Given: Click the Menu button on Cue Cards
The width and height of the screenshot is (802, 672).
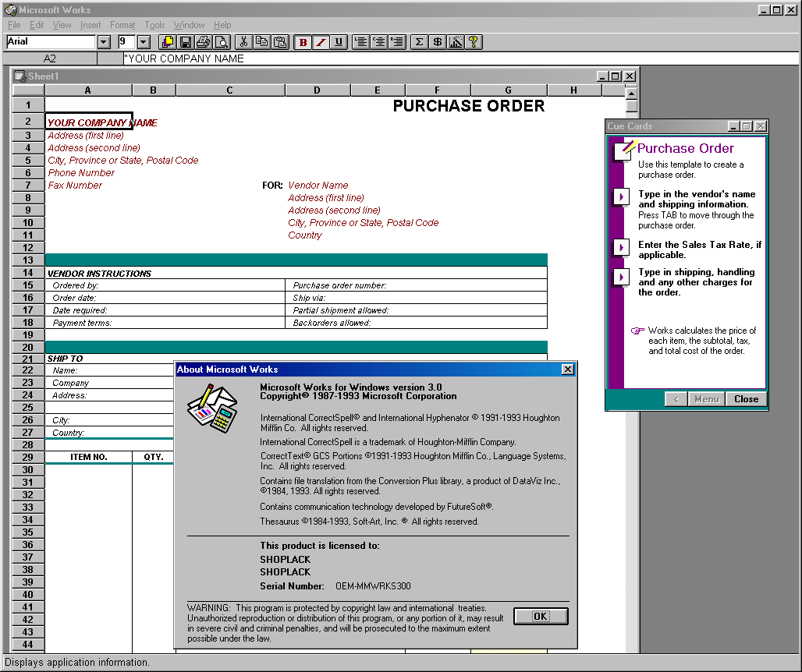Looking at the screenshot, I should pyautogui.click(x=707, y=399).
